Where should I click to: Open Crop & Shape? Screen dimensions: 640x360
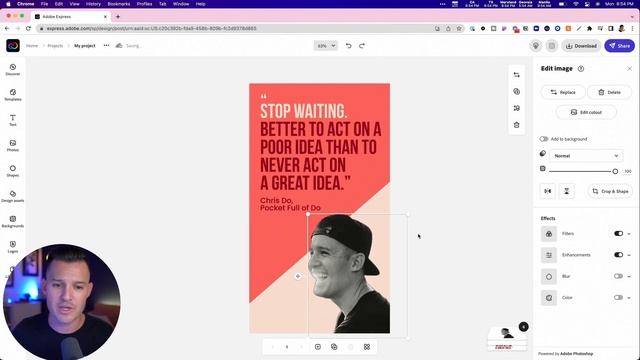pyautogui.click(x=610, y=191)
